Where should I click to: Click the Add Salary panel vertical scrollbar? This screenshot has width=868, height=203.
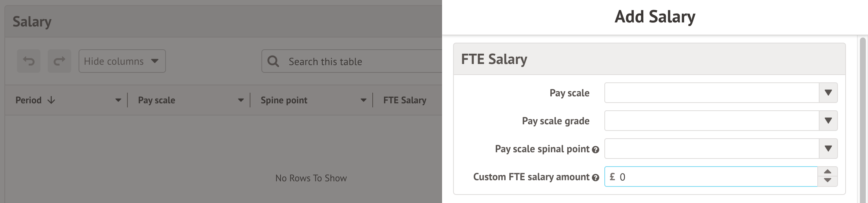pos(863,118)
